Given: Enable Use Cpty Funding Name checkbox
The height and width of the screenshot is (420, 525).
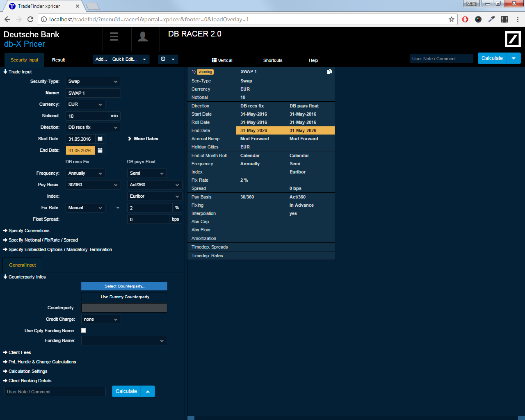Looking at the screenshot, I should click(x=84, y=330).
